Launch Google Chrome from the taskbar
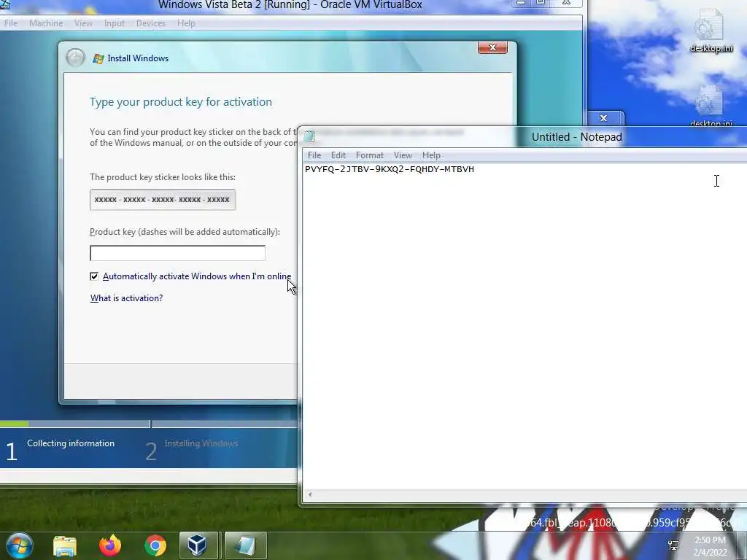 coord(155,545)
